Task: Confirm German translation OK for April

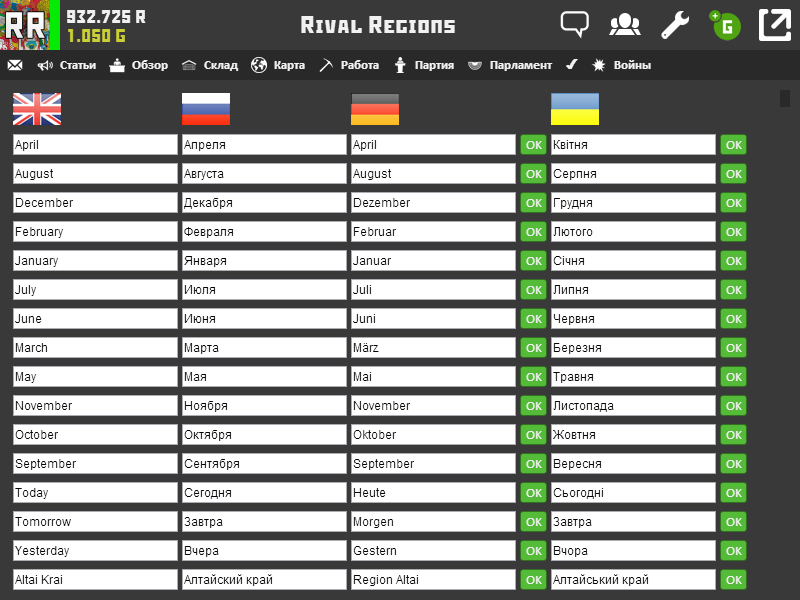Action: [534, 145]
